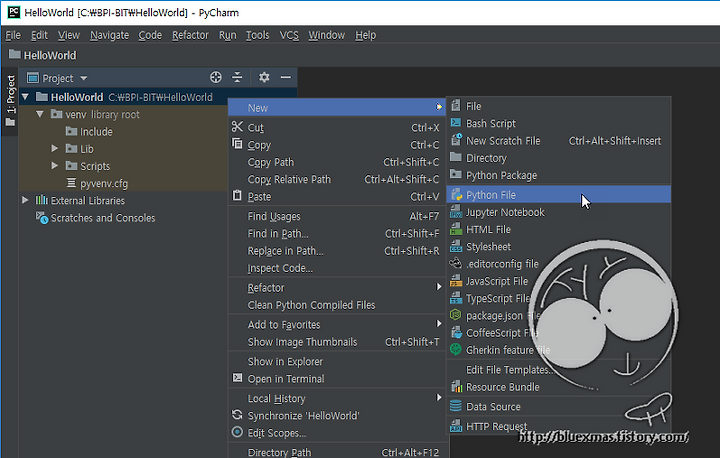Click the locate/scroll from source target icon

point(215,77)
